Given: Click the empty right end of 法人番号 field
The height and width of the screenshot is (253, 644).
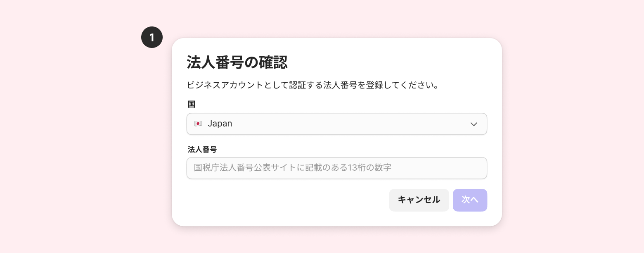Looking at the screenshot, I should 454,168.
